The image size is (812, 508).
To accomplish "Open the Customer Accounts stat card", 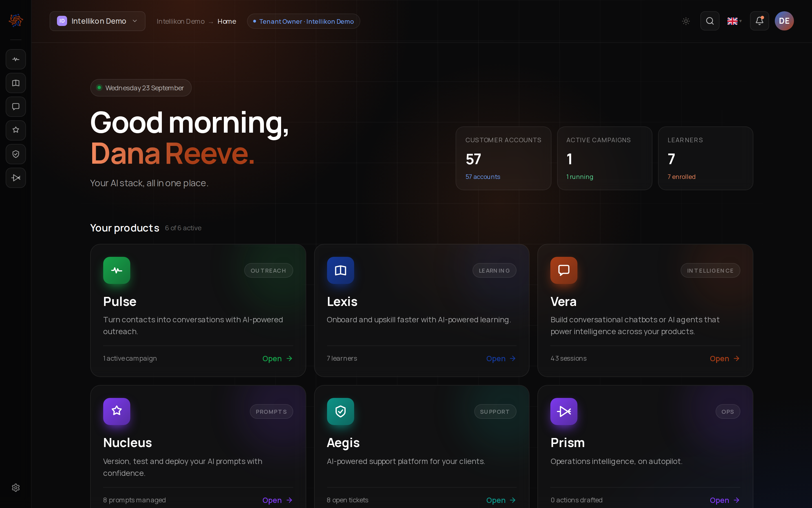I will click(503, 158).
